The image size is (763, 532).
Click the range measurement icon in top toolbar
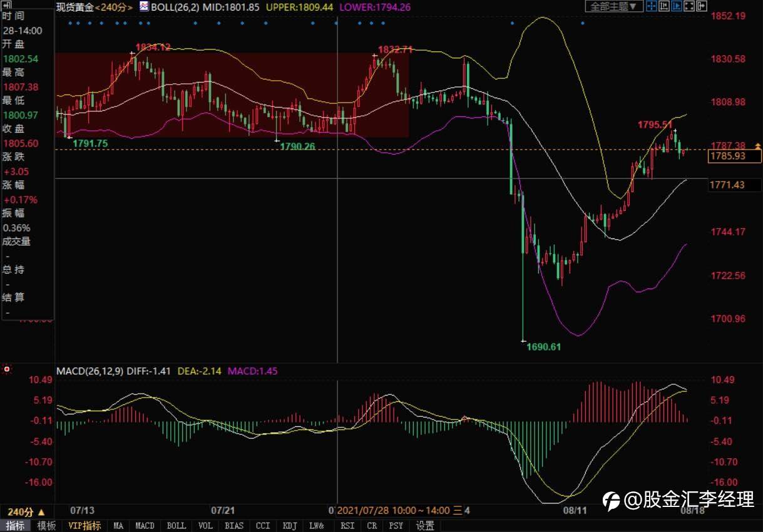664,6
